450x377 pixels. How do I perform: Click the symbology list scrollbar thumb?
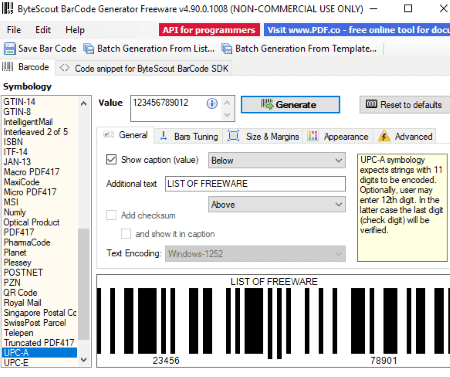coord(84,284)
